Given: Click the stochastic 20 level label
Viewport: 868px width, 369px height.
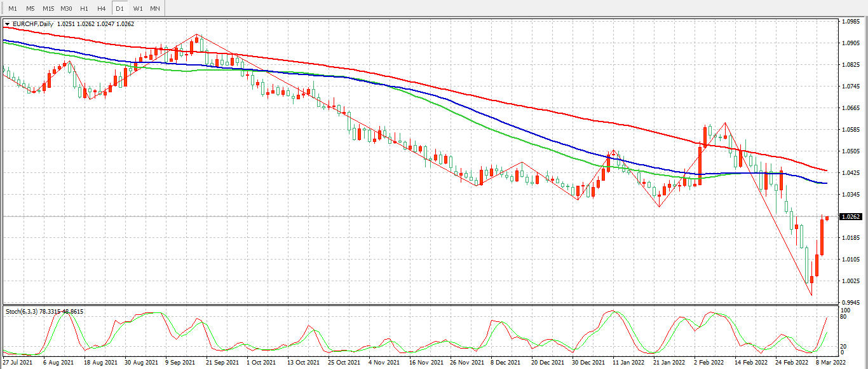Looking at the screenshot, I should point(843,346).
